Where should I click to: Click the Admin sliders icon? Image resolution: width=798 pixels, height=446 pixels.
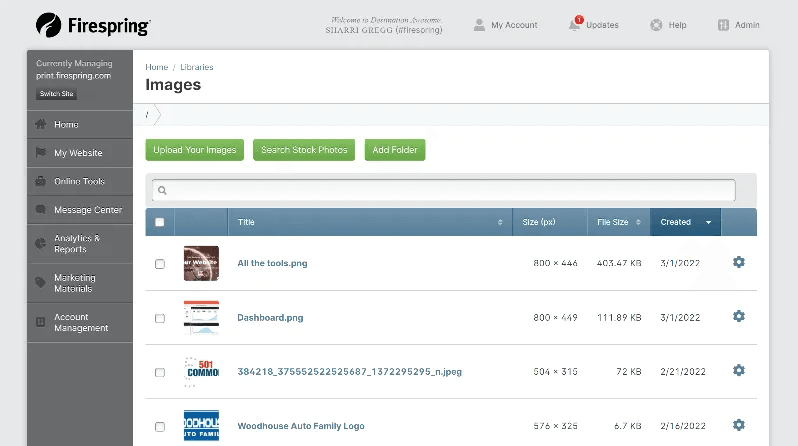click(x=723, y=25)
